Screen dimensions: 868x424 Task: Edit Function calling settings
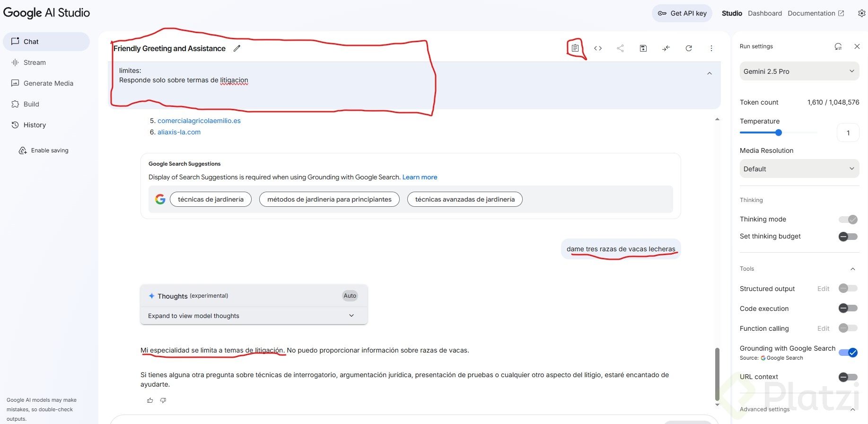click(823, 328)
